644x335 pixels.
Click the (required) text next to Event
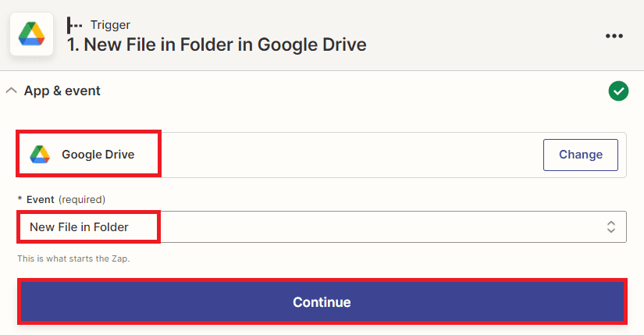coord(82,199)
